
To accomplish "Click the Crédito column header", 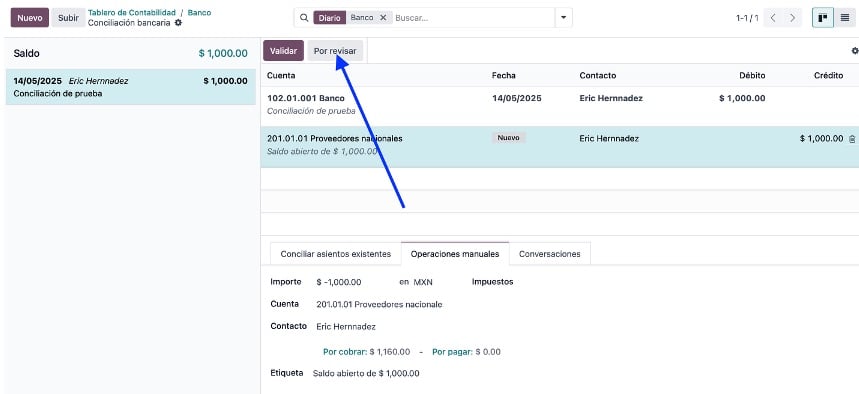I will coord(828,76).
